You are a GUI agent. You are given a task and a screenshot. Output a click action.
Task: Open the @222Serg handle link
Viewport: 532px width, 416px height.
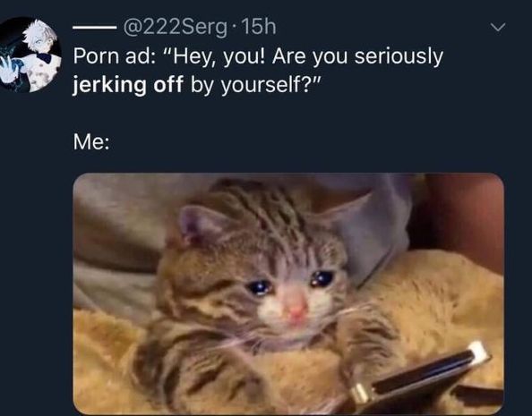(x=175, y=27)
